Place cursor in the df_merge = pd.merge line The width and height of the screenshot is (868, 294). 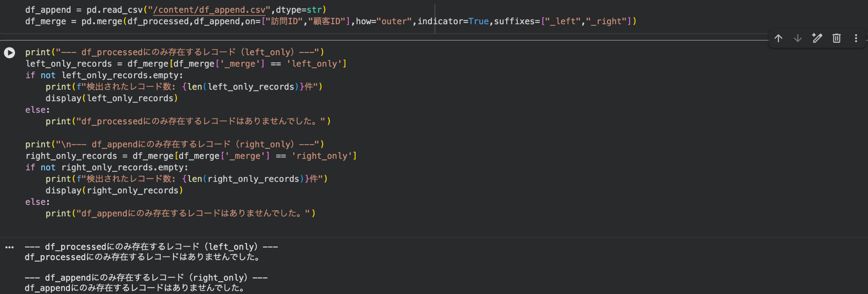tap(331, 21)
